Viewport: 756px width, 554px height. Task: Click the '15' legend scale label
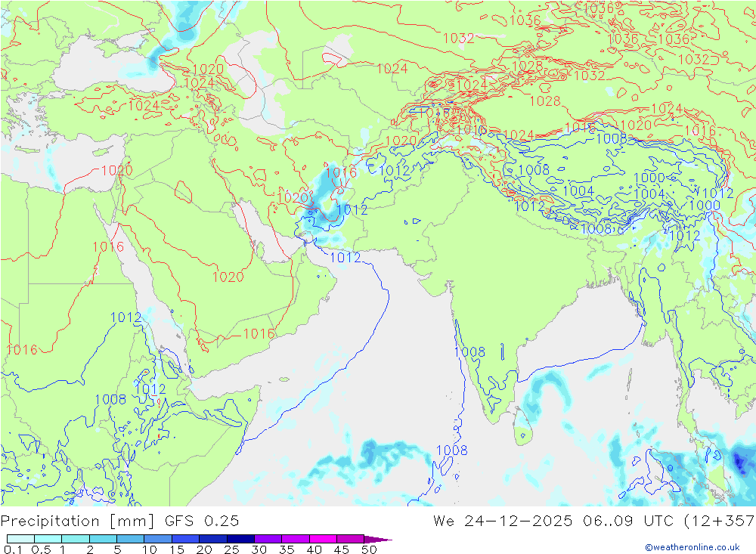177,549
